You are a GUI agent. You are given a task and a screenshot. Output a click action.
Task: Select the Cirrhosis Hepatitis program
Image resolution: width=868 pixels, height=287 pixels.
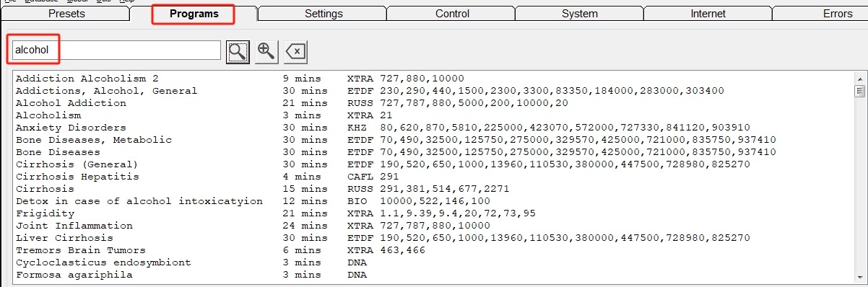pyautogui.click(x=433, y=177)
